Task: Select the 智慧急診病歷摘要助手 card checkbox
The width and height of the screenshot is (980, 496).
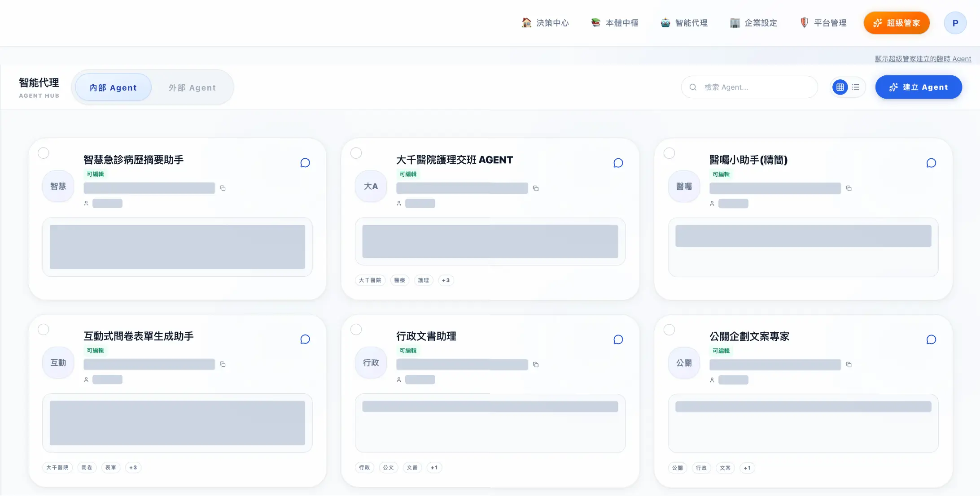Action: (44, 153)
